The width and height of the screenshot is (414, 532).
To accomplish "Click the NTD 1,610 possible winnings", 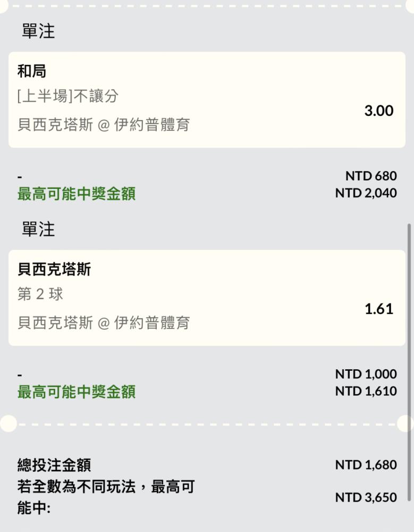I will click(x=366, y=391).
